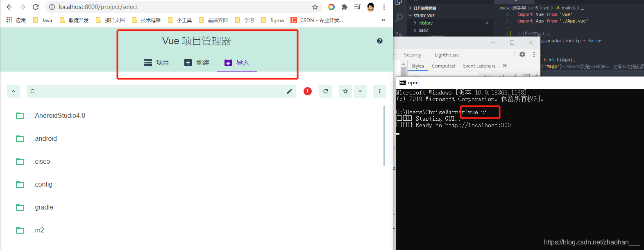The height and width of the screenshot is (250, 644).
Task: Open the figma bookmark folder
Action: click(x=272, y=20)
